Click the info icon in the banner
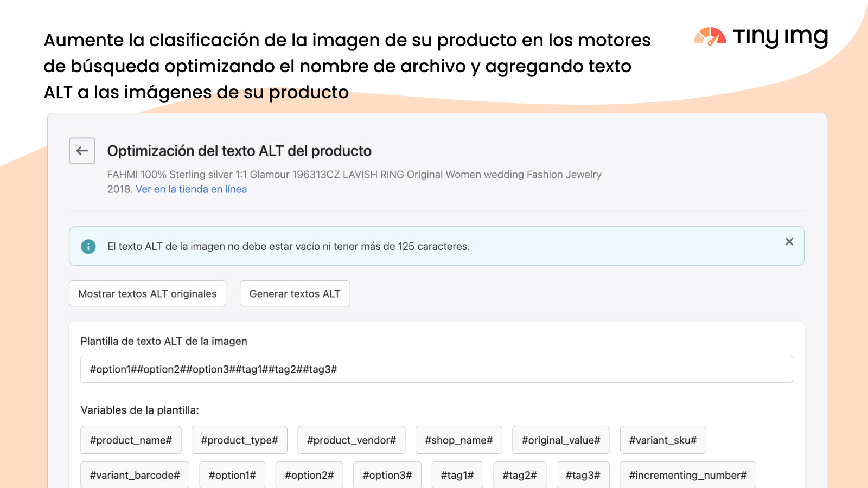Image resolution: width=868 pixels, height=488 pixels. [x=88, y=246]
